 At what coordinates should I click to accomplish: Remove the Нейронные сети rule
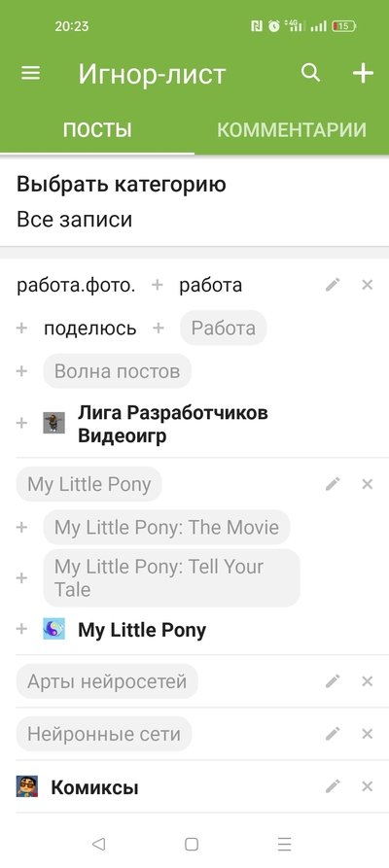(x=367, y=734)
